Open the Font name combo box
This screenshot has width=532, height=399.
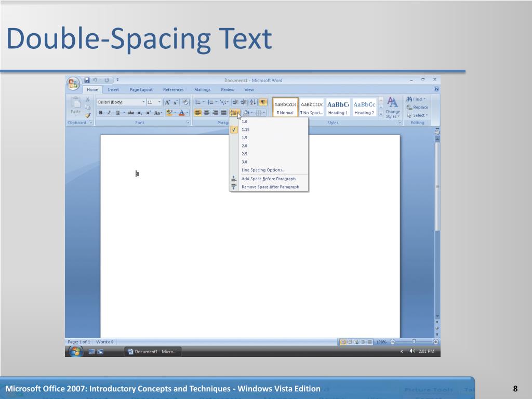(x=121, y=102)
